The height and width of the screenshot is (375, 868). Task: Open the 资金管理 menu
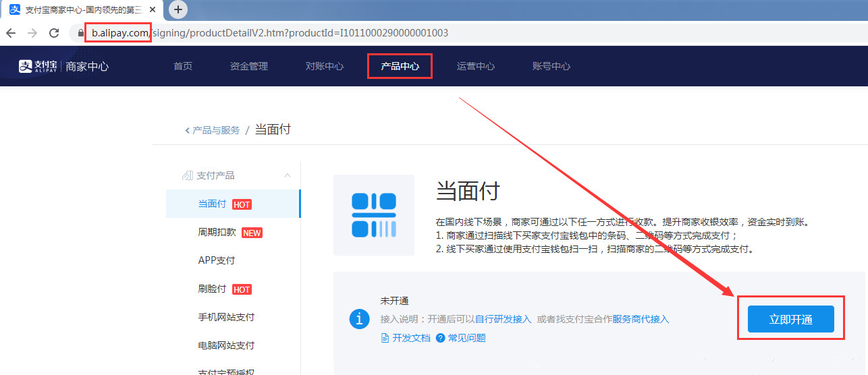point(249,66)
